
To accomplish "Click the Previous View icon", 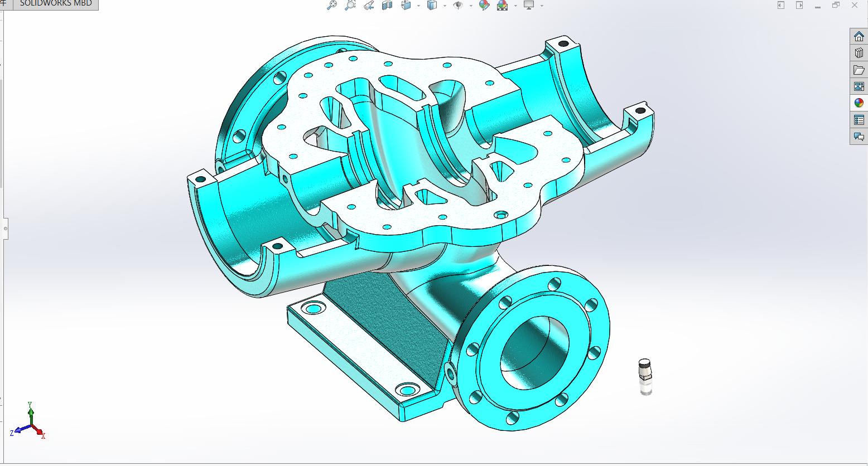I will click(x=369, y=6).
